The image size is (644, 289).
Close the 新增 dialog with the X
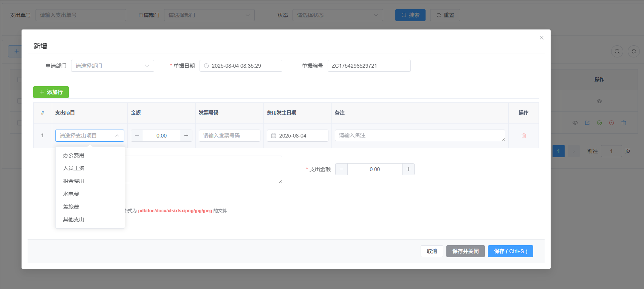[541, 38]
